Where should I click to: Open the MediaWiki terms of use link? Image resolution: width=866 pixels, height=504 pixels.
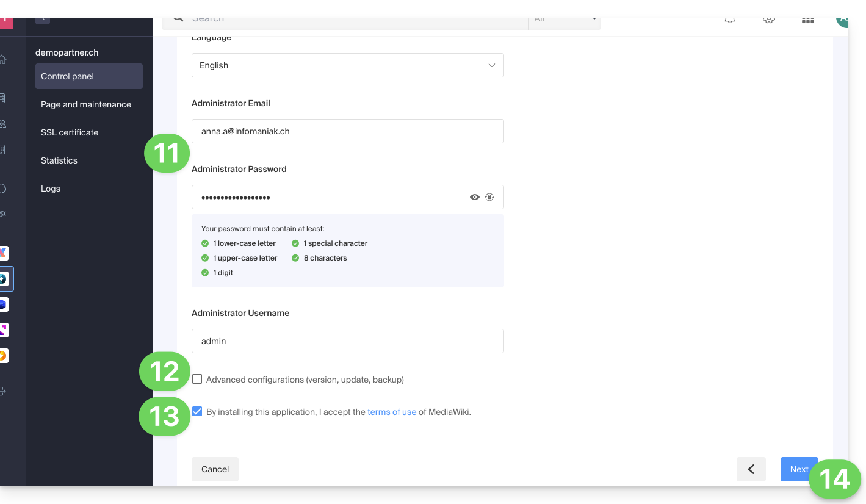coord(392,412)
